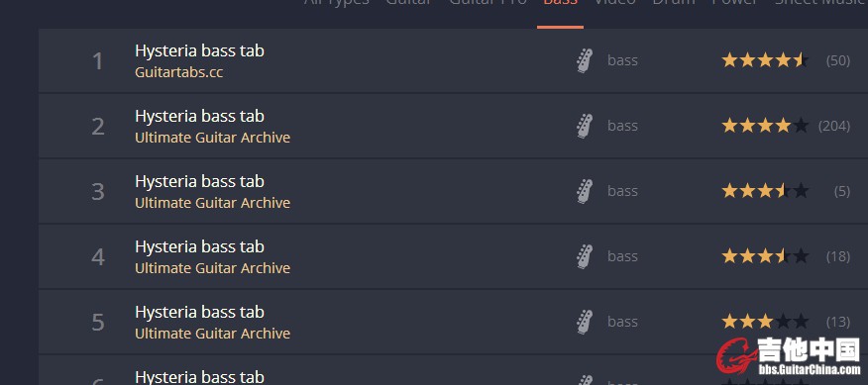Switch to the Video filter tab
This screenshot has width=868, height=385.
[614, 2]
